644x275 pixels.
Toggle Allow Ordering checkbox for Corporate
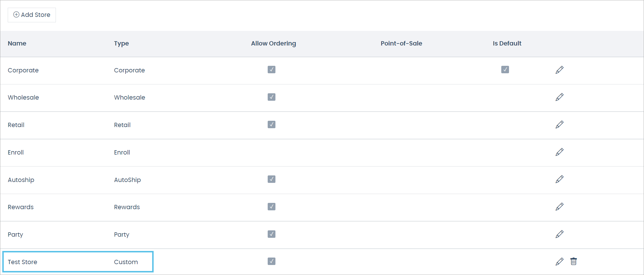(271, 70)
